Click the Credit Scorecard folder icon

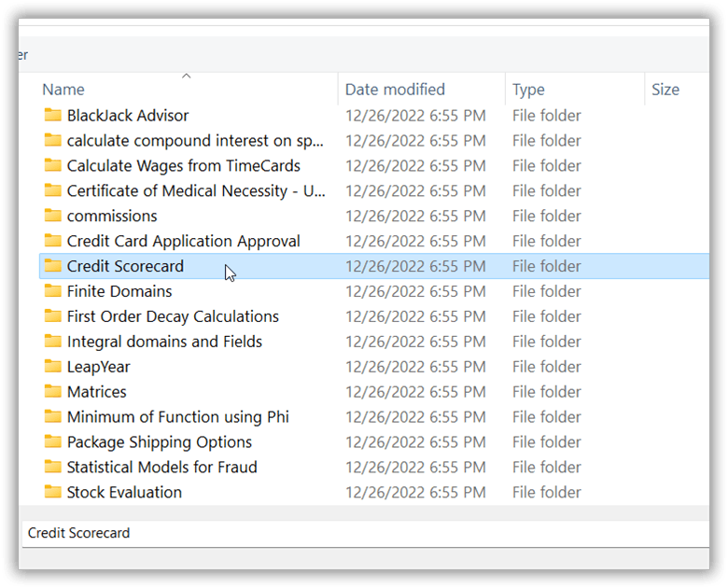(52, 266)
